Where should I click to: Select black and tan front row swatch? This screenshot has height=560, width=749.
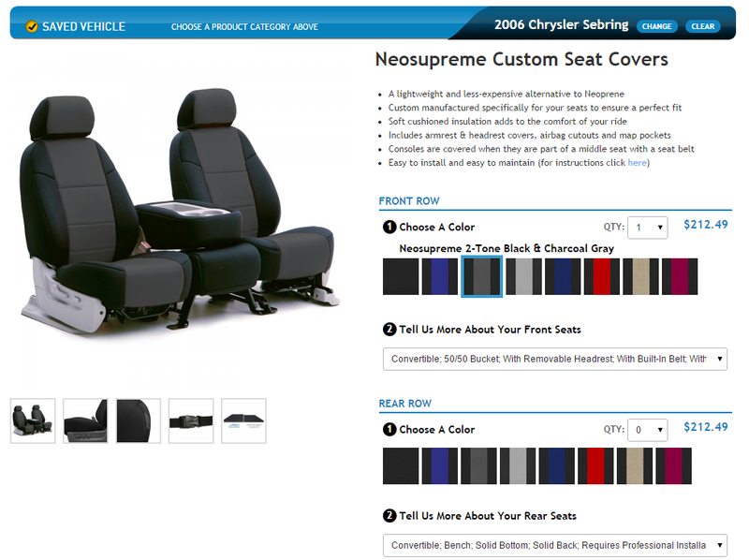[640, 276]
